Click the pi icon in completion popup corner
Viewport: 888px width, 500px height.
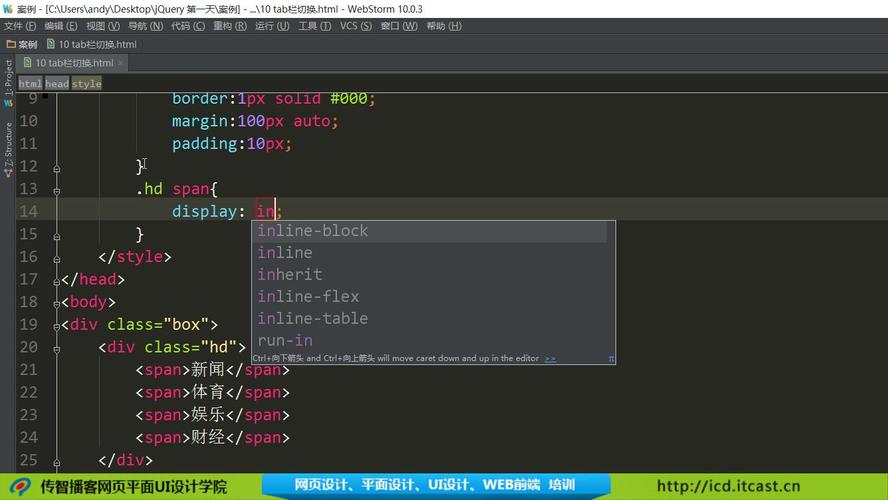[611, 358]
